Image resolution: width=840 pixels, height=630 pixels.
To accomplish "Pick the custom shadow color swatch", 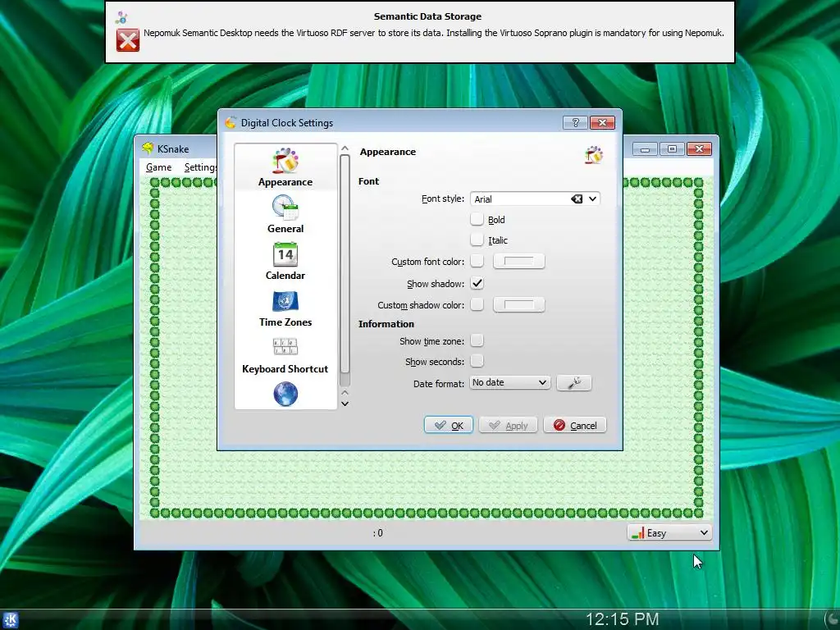I will click(518, 304).
